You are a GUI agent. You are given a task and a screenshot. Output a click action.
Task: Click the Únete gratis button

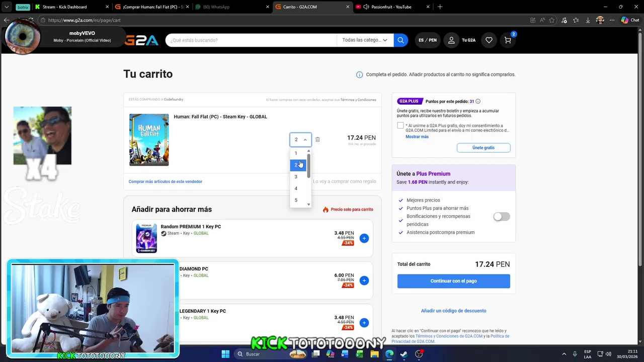pyautogui.click(x=484, y=148)
